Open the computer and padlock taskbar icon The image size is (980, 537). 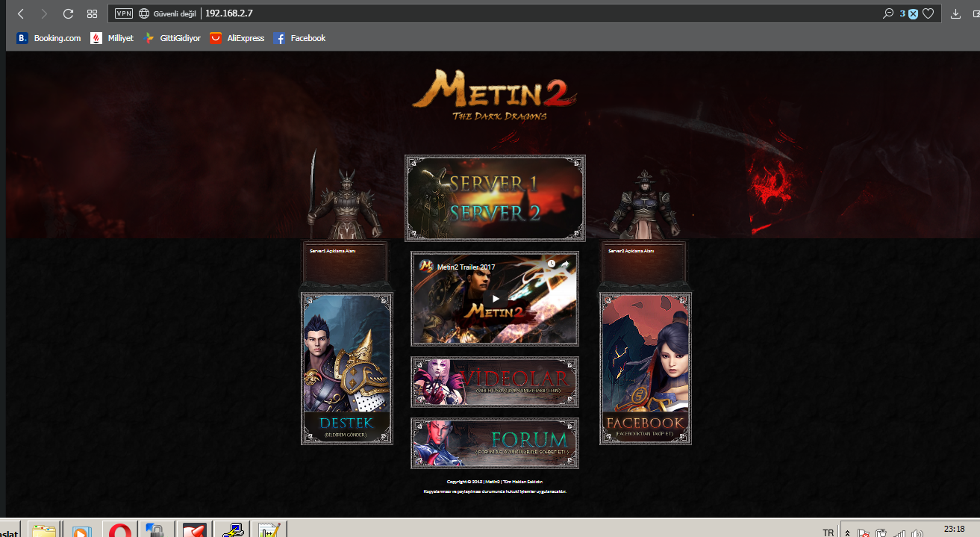(156, 530)
